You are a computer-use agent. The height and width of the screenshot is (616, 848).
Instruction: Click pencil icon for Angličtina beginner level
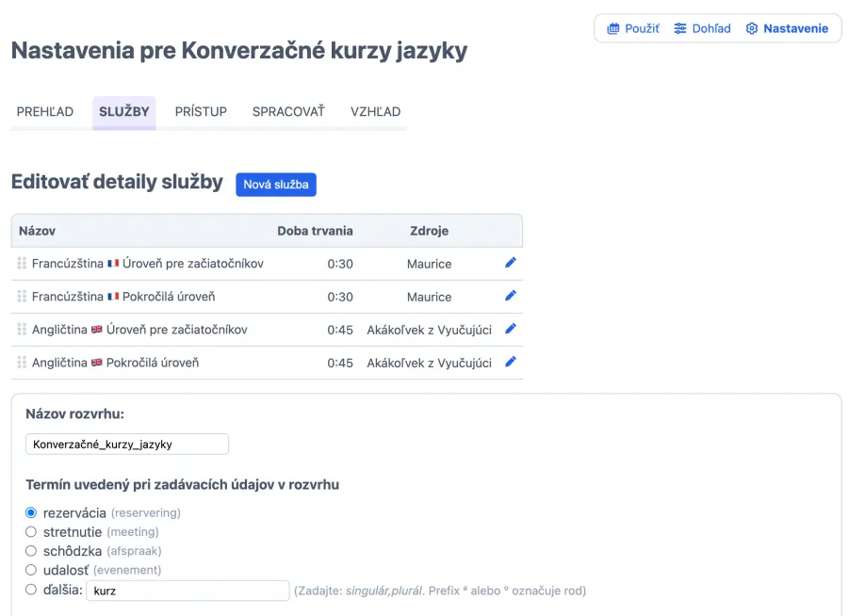point(511,329)
